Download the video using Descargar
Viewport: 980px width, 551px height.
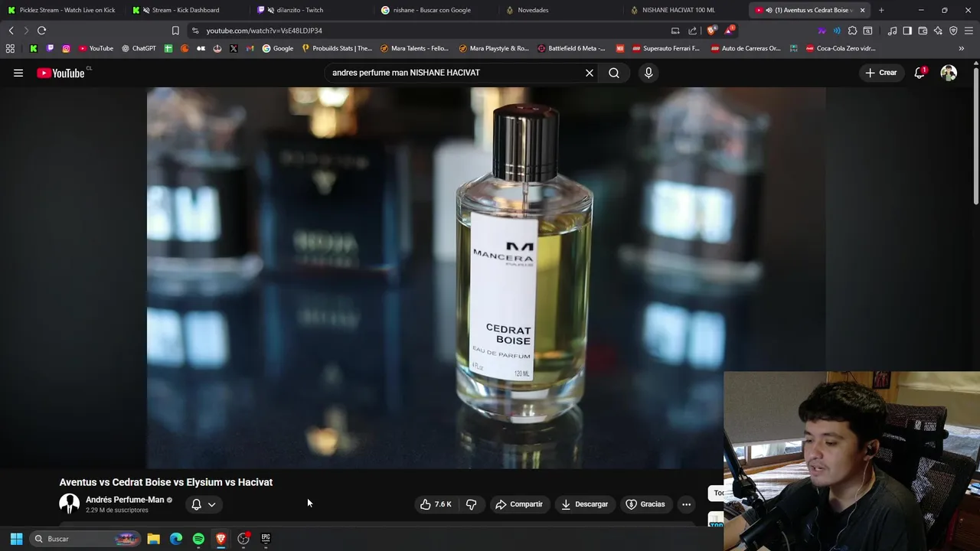(585, 504)
